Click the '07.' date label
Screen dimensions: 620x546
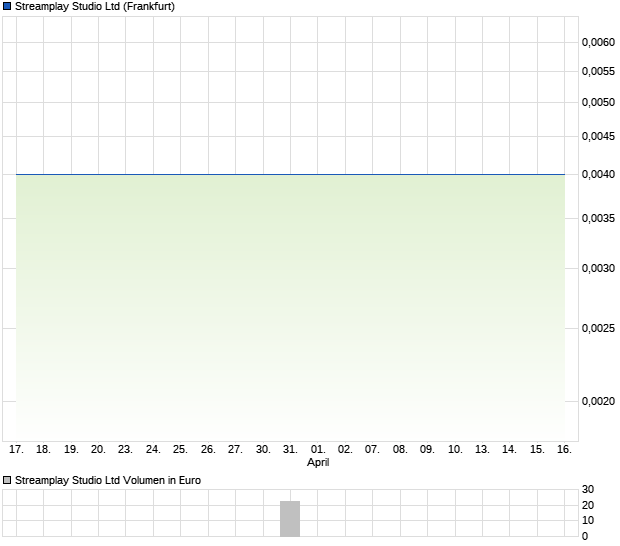point(372,449)
